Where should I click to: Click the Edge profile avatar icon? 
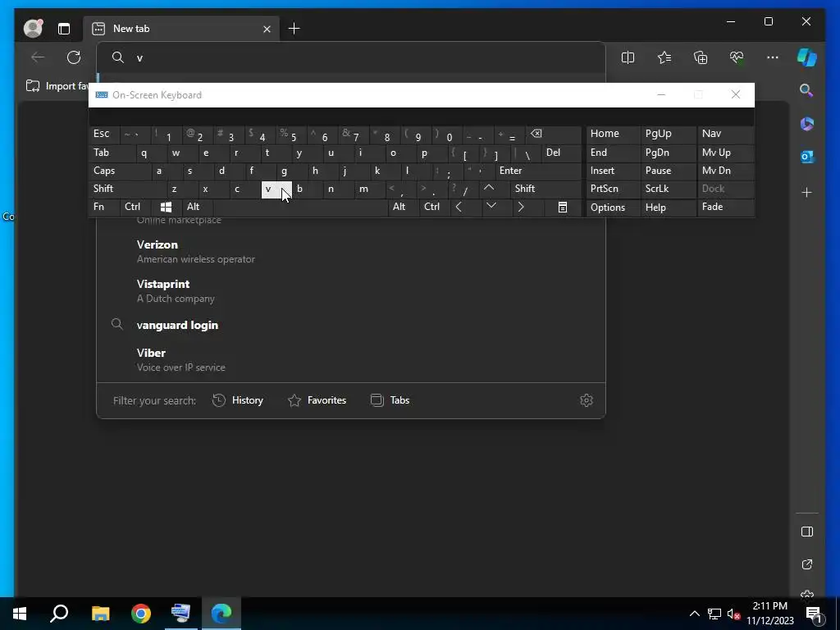tap(33, 29)
